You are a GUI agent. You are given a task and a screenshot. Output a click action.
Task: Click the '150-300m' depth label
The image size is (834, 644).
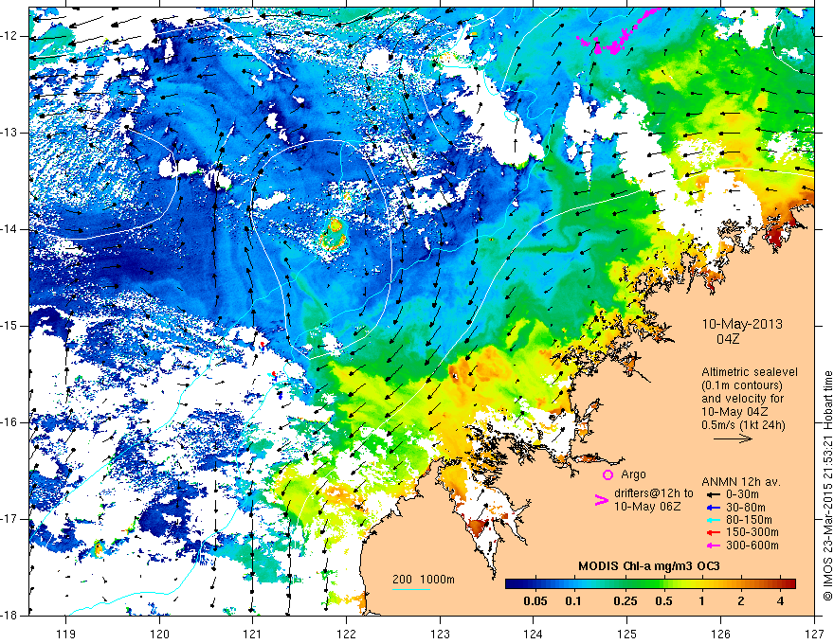point(752,532)
